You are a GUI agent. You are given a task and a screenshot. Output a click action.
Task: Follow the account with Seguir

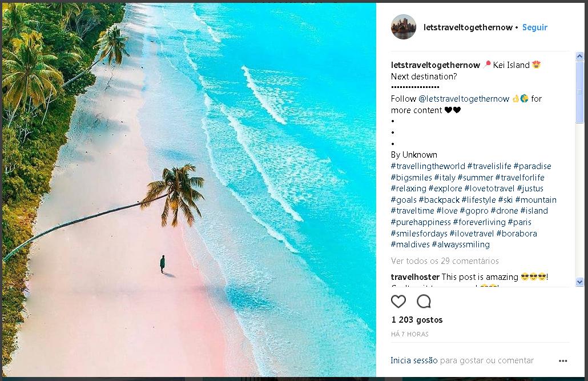[534, 27]
